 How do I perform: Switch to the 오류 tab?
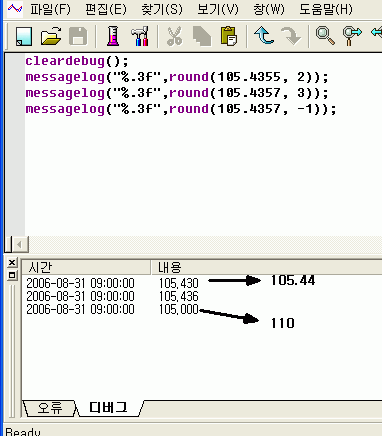[50, 408]
